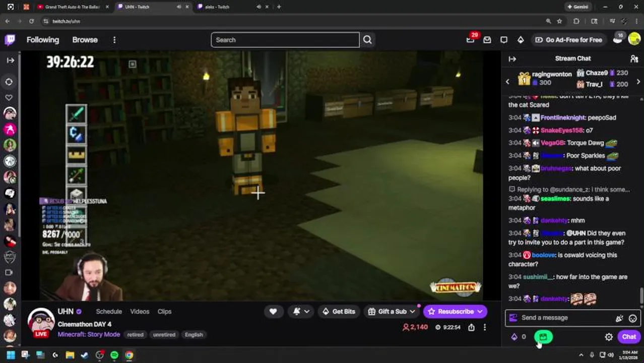Screen dimensions: 644x363
Task: Open the chat community users icon
Action: tap(634, 58)
